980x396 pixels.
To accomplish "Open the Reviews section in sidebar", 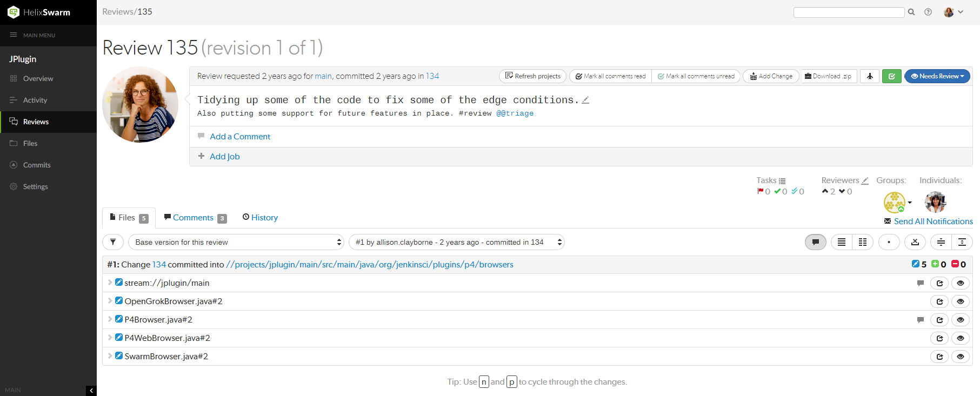I will 48,122.
